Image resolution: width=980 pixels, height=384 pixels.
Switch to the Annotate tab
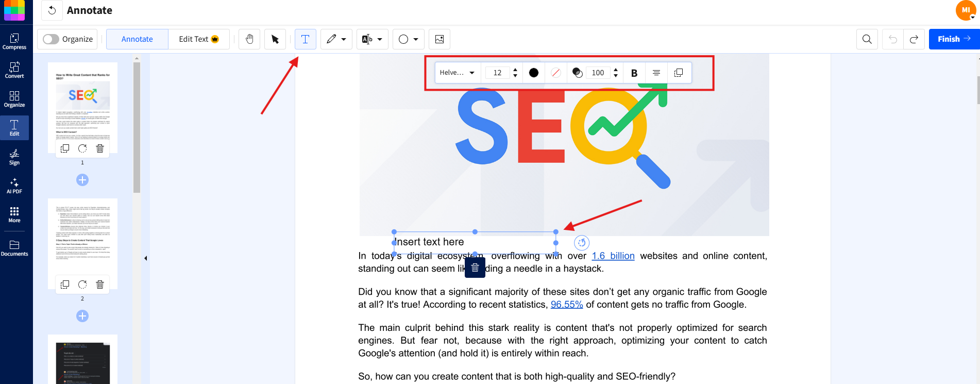coord(137,39)
